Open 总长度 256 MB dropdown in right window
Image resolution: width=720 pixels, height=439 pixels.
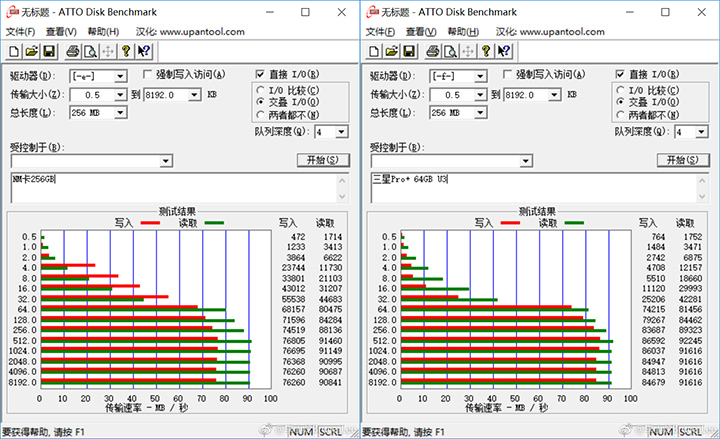(480, 113)
